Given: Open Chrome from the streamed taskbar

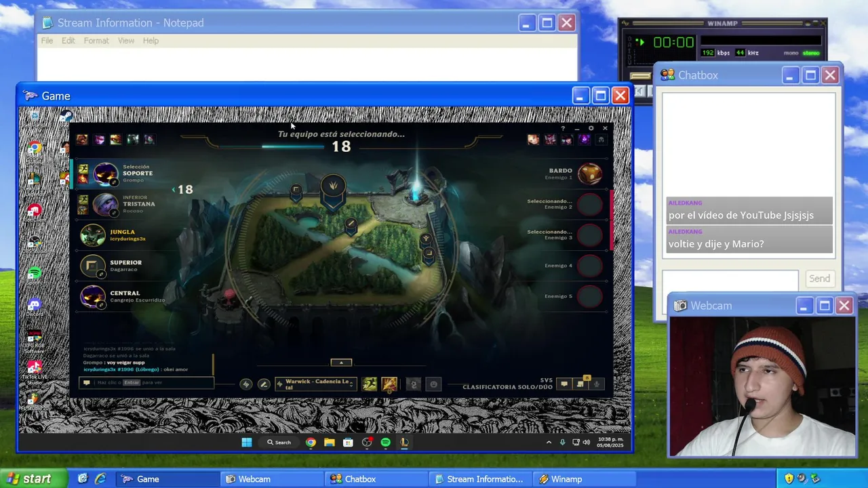Looking at the screenshot, I should click(x=311, y=443).
